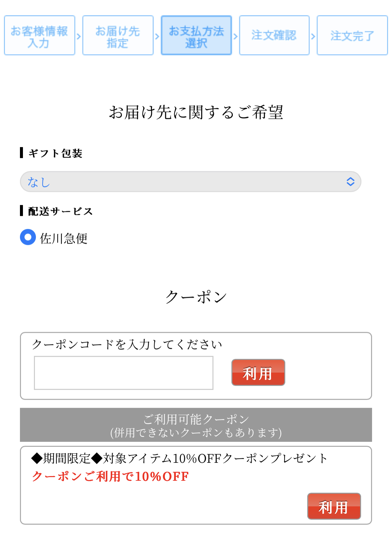Open the ギフト包装 dropdown showing なし
Viewport: 392px width, 533px height.
tap(191, 182)
